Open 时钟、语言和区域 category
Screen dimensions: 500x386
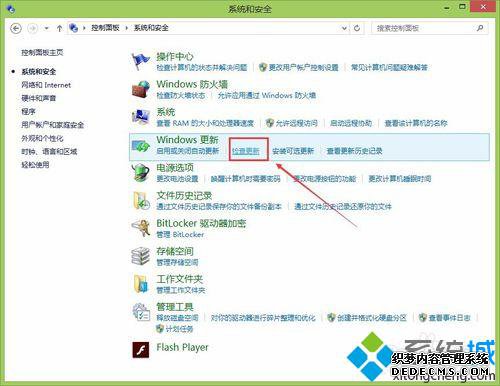pos(49,152)
